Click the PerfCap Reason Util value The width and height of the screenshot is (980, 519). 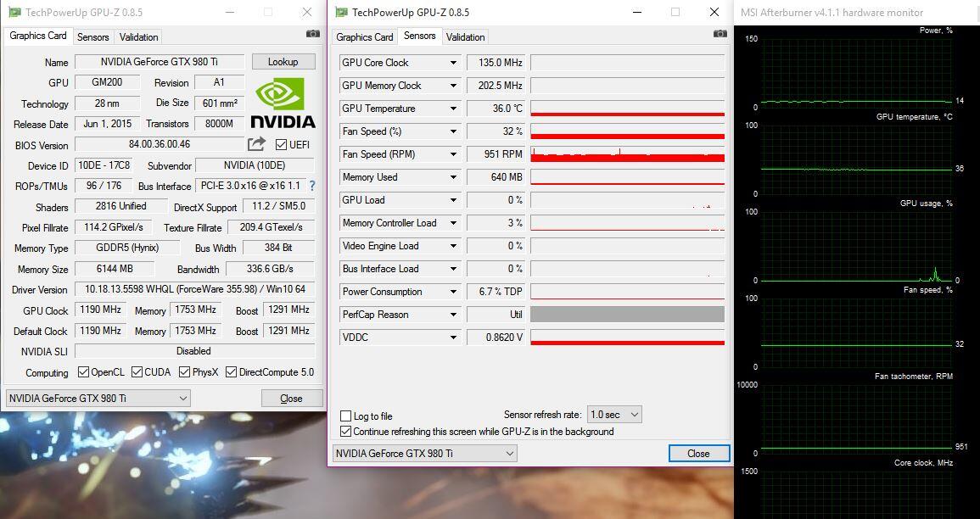495,315
